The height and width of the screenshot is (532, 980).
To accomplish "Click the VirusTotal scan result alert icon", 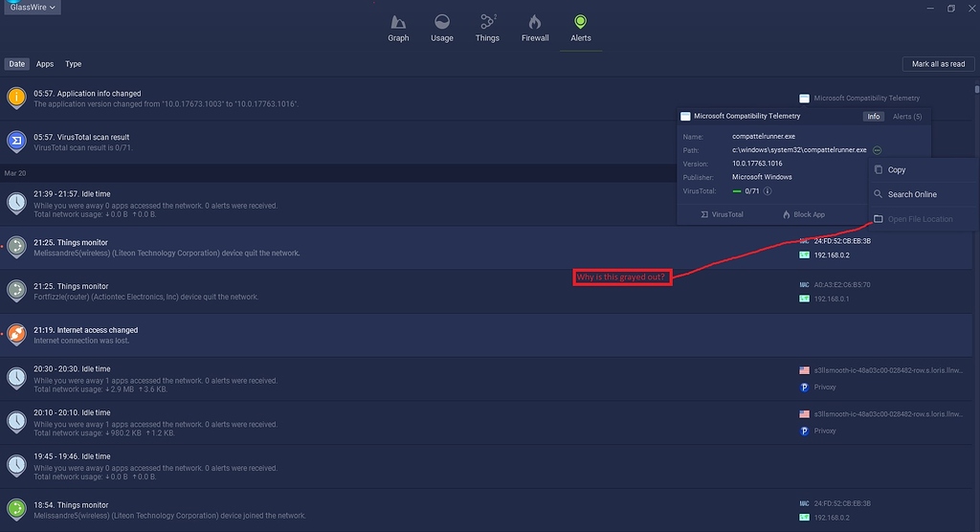I will [16, 142].
